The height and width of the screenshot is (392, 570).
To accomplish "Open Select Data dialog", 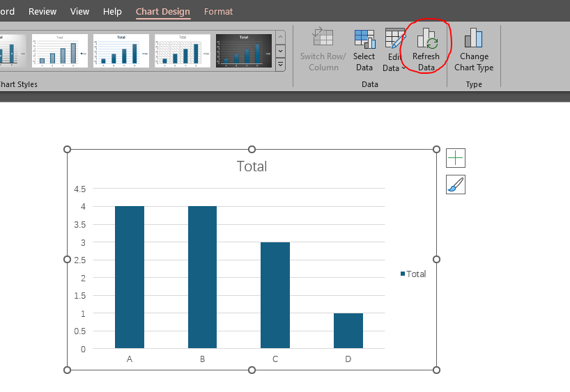I will coord(364,50).
